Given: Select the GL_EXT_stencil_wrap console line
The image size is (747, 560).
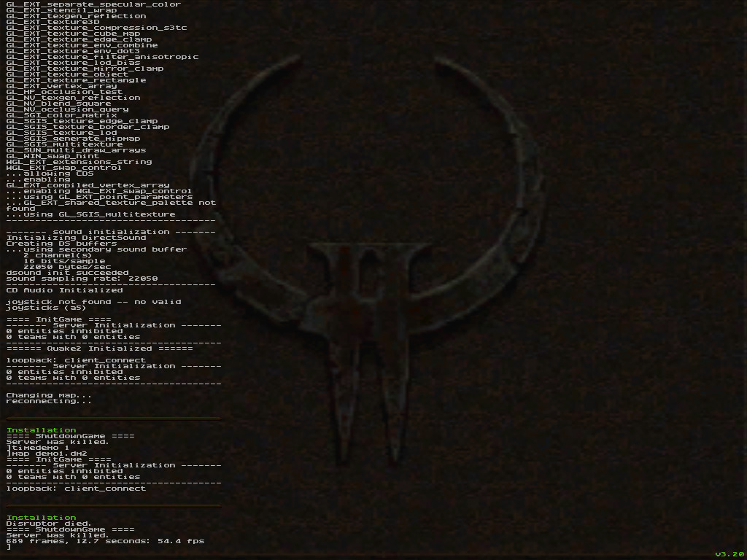Looking at the screenshot, I should pyautogui.click(x=61, y=10).
